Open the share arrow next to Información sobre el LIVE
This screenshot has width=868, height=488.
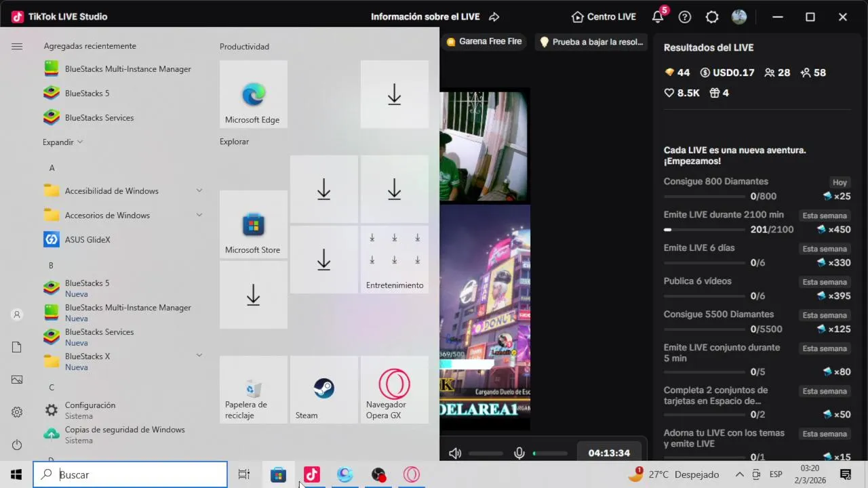click(x=494, y=17)
